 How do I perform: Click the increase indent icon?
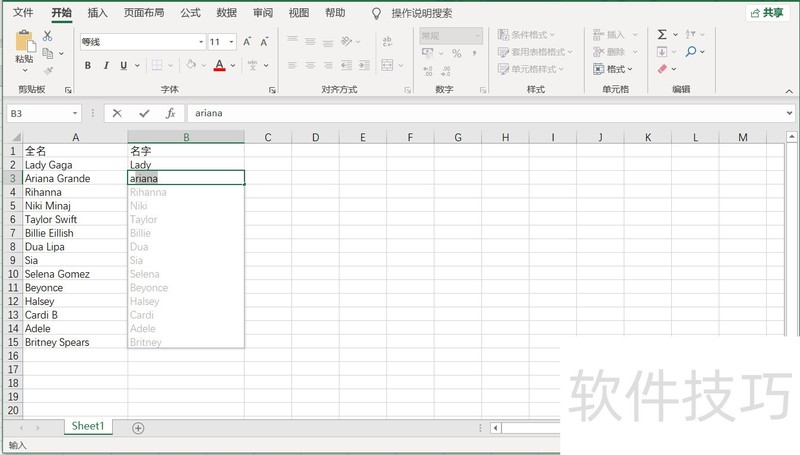364,65
